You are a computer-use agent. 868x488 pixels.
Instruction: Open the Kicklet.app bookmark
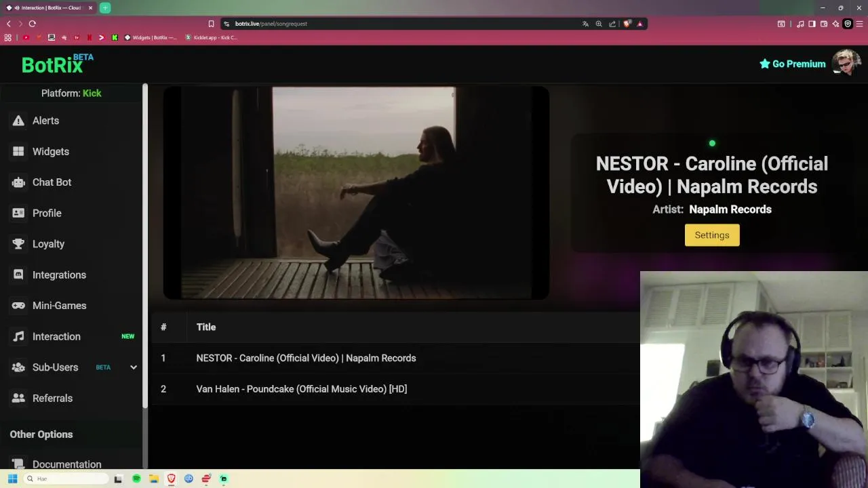211,38
